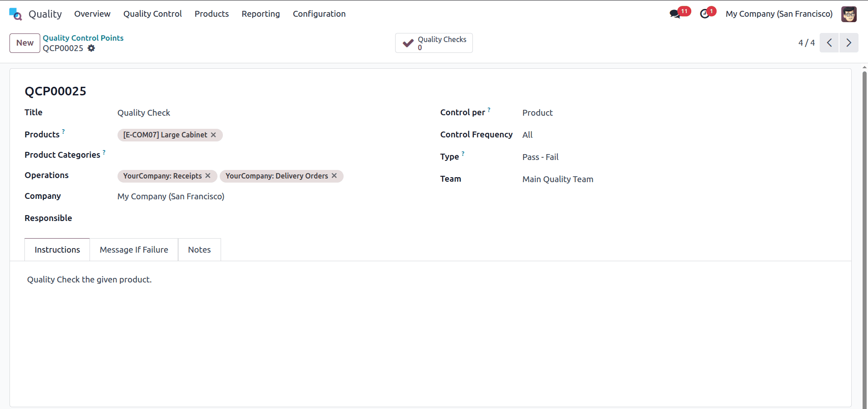Go to the next record with the right arrow
868x409 pixels.
(849, 42)
